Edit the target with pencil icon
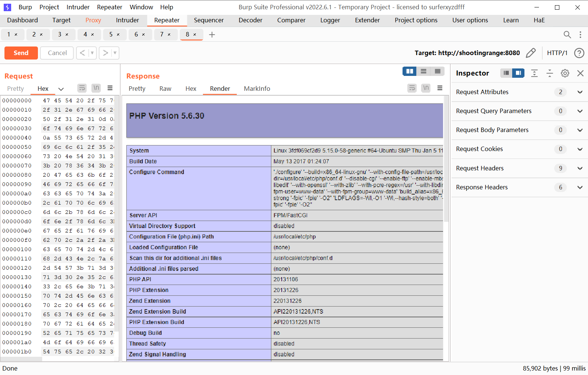 coord(531,53)
